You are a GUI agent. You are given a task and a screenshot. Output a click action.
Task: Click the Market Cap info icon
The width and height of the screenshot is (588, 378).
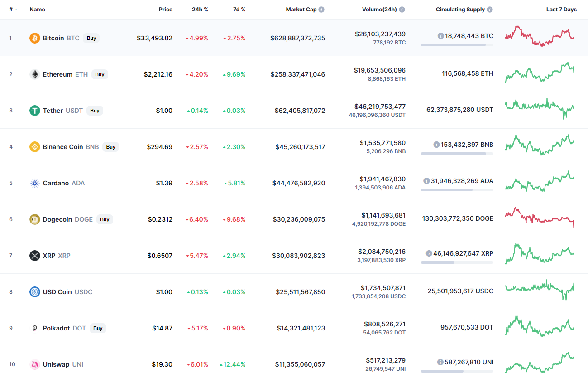pos(321,10)
